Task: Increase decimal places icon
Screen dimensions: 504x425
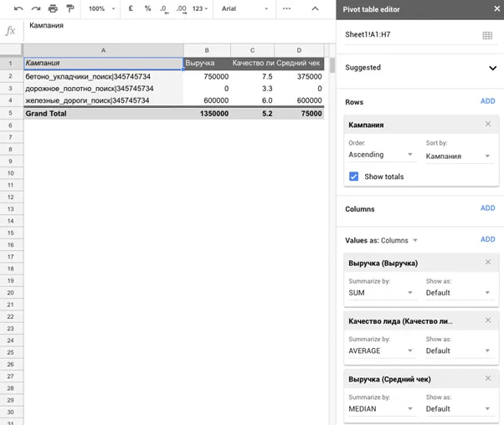Action: pyautogui.click(x=182, y=9)
